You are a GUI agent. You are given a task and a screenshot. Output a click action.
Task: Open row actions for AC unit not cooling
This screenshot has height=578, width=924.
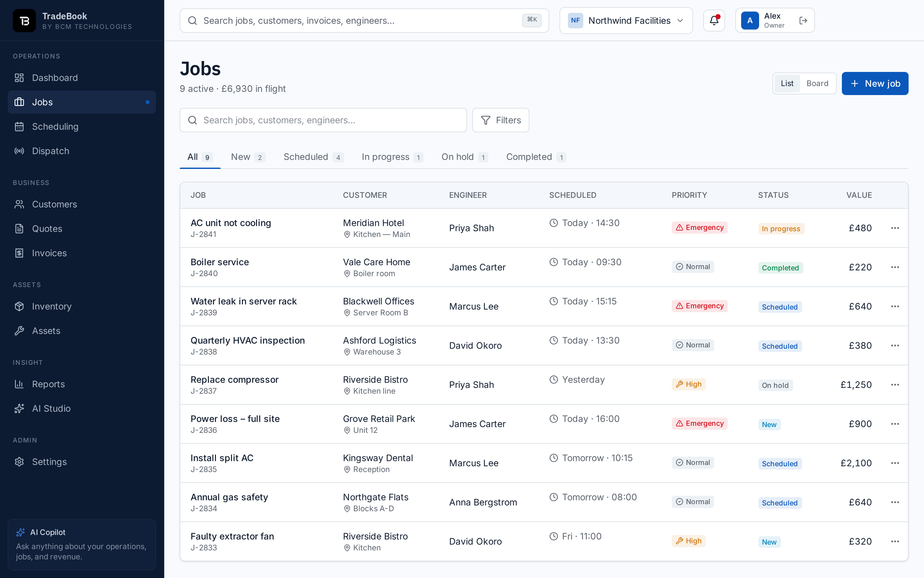(x=895, y=228)
